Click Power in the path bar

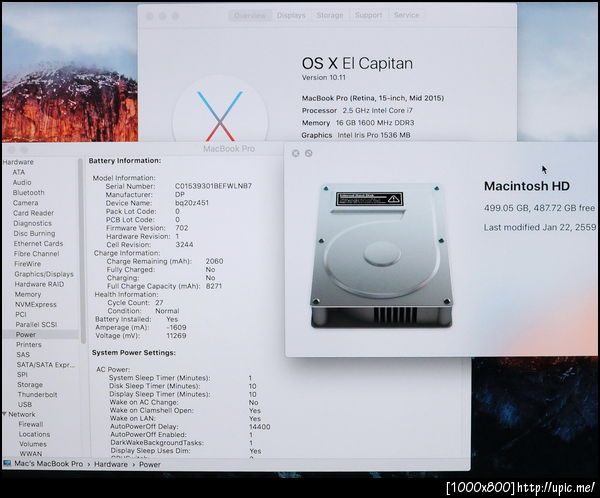150,465
